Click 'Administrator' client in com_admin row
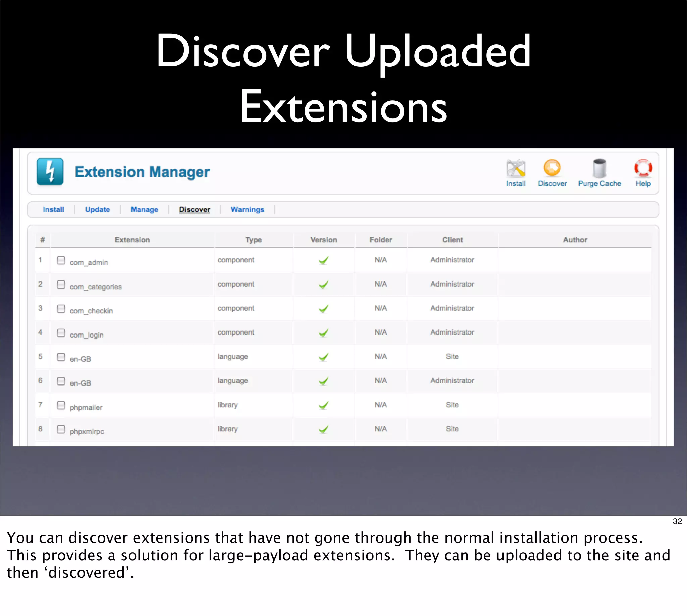 pos(452,260)
